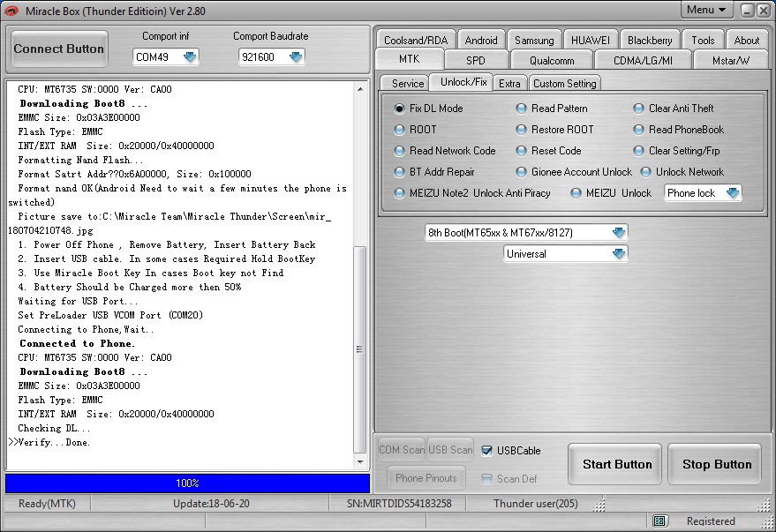Toggle the USBCable checkbox

click(x=487, y=451)
